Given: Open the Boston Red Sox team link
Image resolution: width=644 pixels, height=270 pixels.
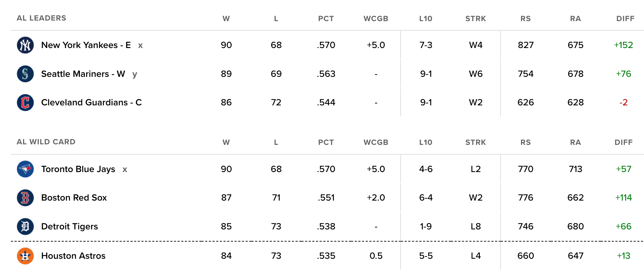Looking at the screenshot, I should coord(74,198).
